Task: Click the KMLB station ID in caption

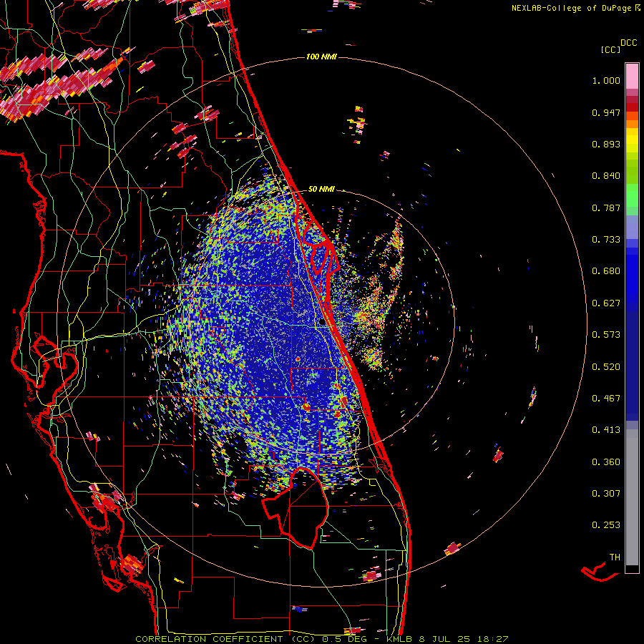Action: click(x=400, y=639)
